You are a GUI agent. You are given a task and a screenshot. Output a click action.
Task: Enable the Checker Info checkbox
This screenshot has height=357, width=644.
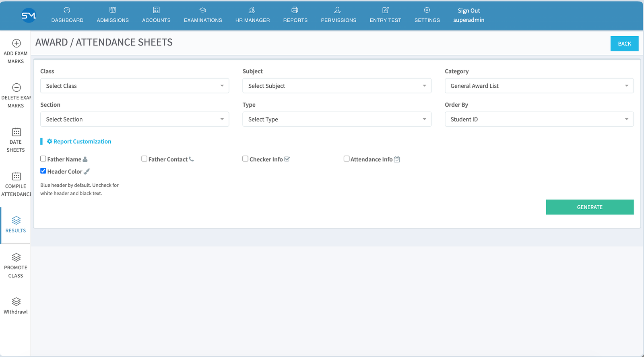pos(245,159)
